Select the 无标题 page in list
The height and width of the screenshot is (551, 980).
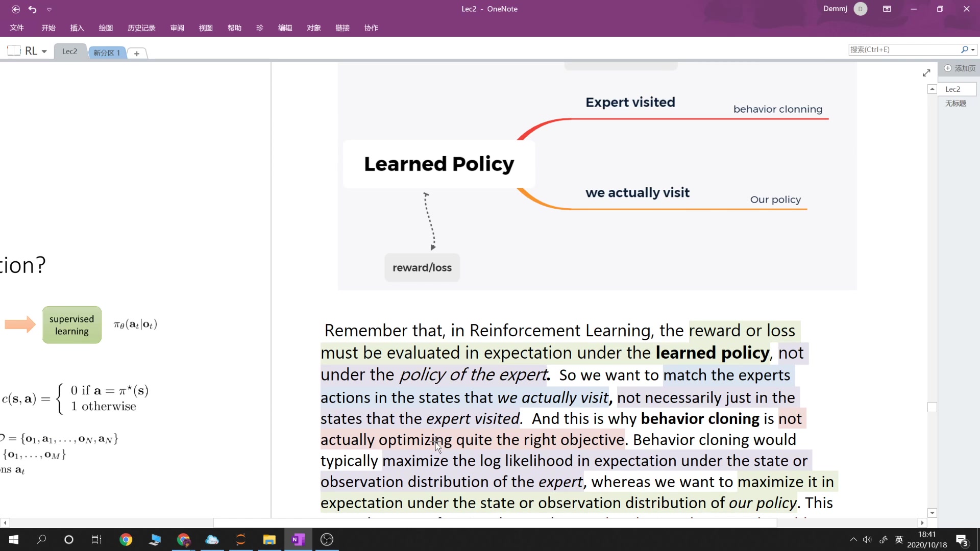[955, 103]
